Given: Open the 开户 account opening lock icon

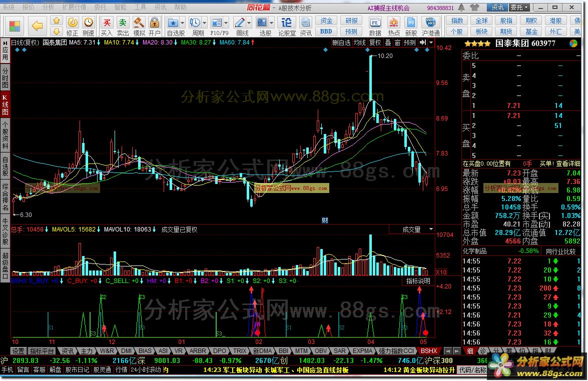Looking at the screenshot, I should tap(155, 26).
